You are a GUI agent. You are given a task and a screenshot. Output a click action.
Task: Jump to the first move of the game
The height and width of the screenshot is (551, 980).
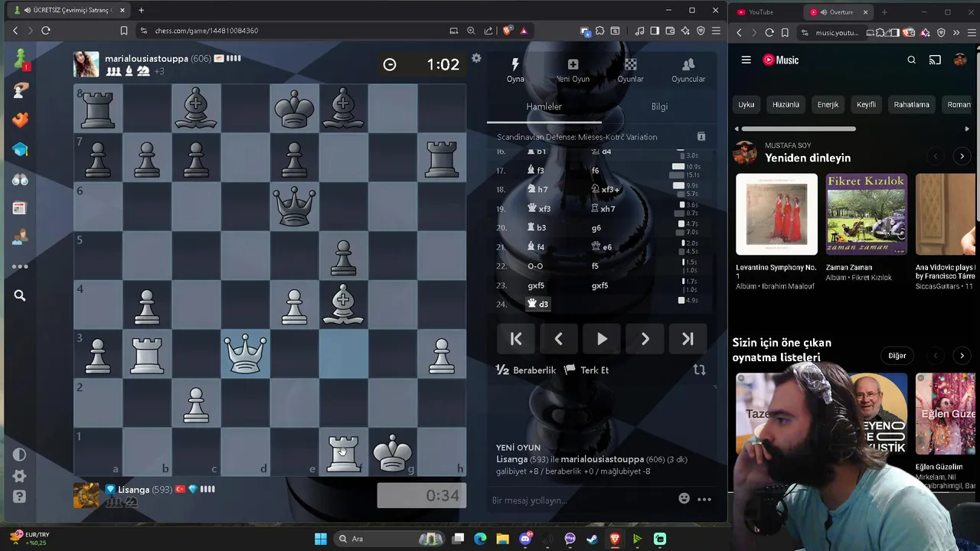pos(516,339)
